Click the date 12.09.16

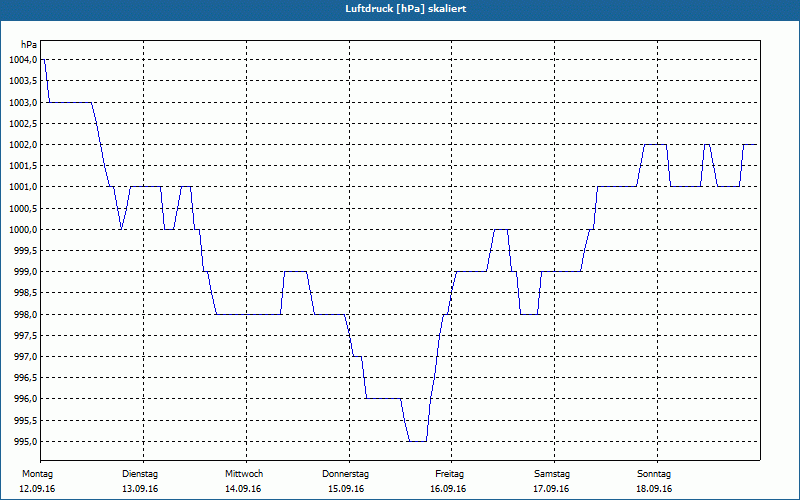(37, 489)
